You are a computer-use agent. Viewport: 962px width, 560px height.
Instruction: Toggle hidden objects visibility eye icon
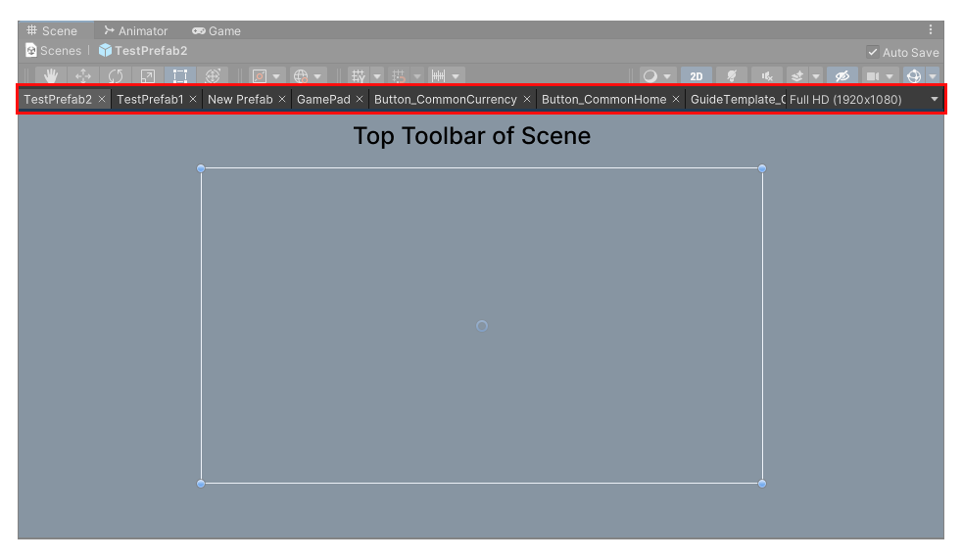coord(842,75)
